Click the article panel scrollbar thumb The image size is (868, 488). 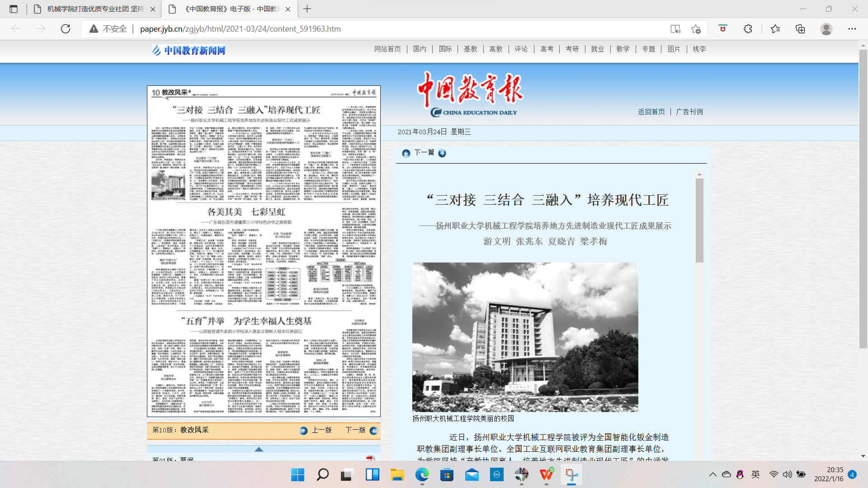699,220
